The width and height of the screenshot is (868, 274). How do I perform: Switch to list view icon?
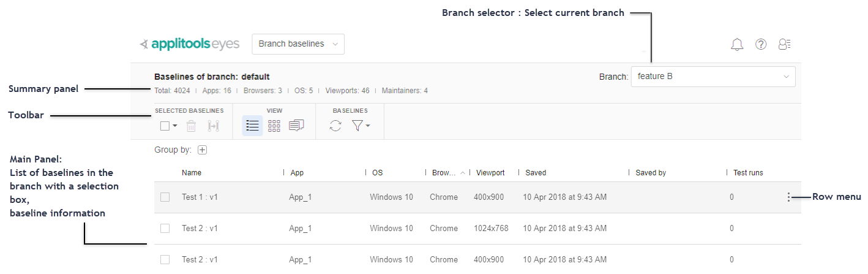click(252, 126)
